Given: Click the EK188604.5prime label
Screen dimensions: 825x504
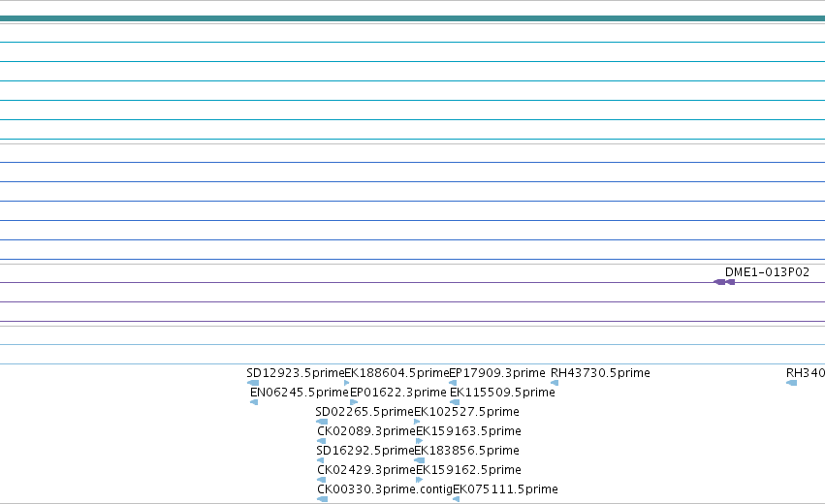Looking at the screenshot, I should pos(397,373).
